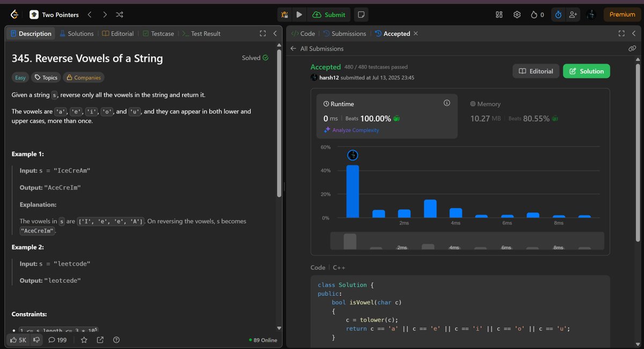Click the invite collaborator icon

point(573,14)
